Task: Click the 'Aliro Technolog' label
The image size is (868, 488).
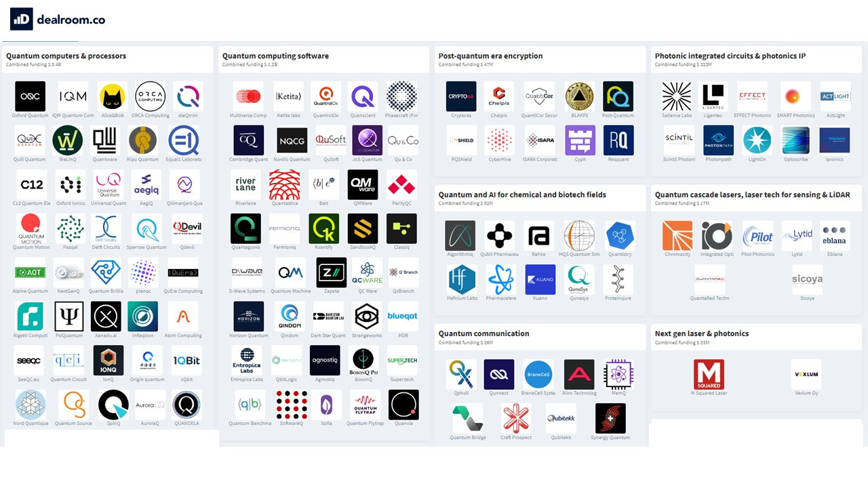Action: (x=579, y=393)
